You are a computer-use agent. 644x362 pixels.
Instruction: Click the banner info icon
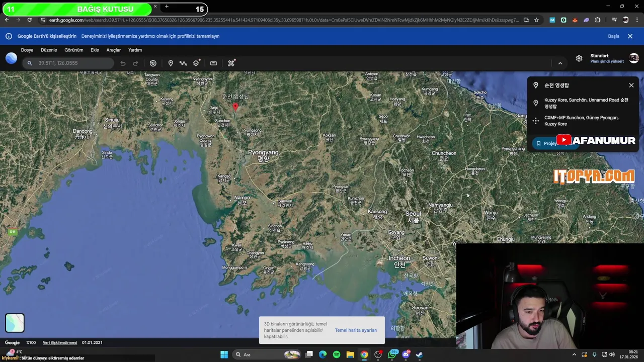click(9, 36)
